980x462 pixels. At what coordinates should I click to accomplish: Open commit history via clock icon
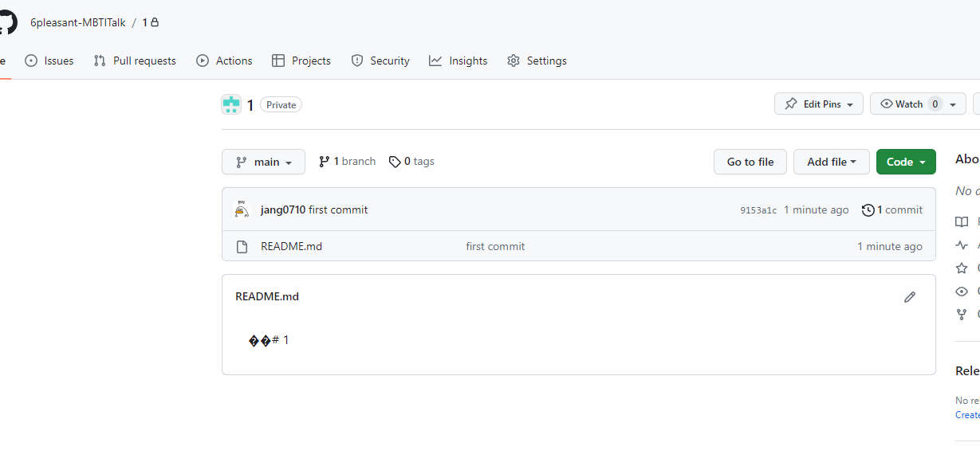coord(868,210)
